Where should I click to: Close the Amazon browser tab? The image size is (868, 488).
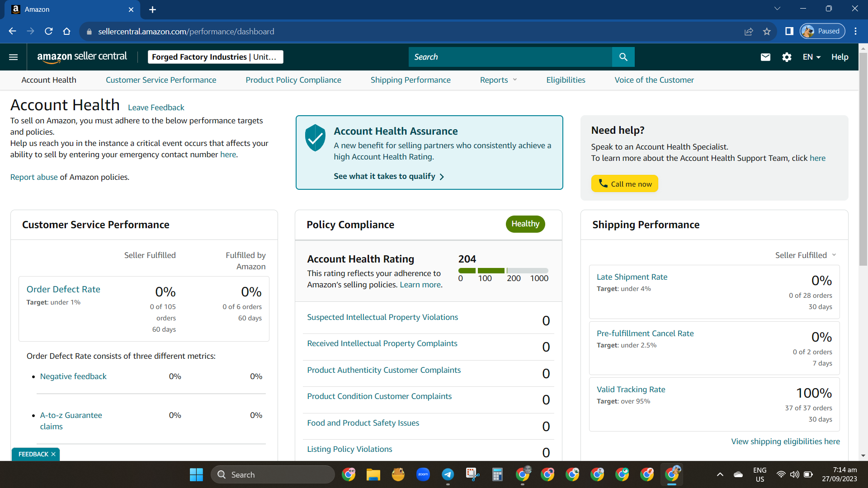(x=131, y=9)
